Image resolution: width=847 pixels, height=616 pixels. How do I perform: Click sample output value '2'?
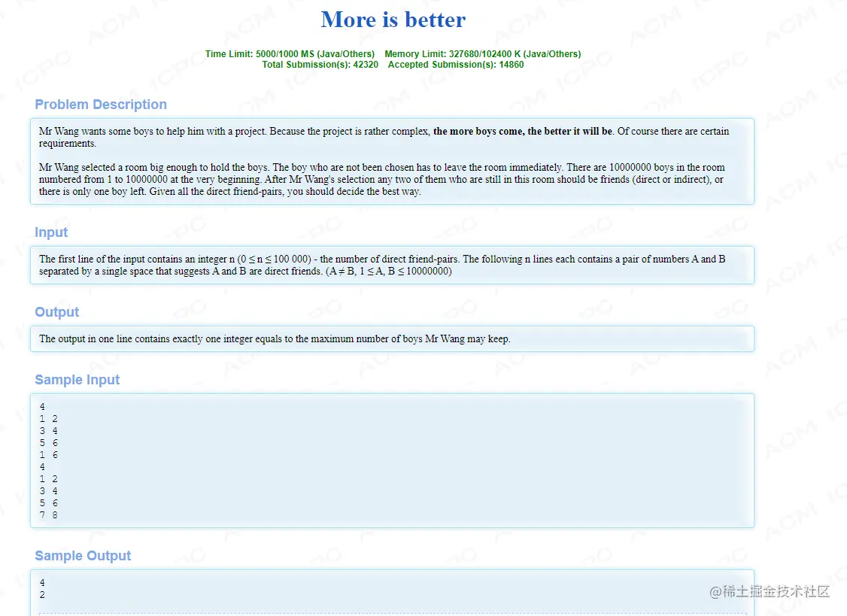pyautogui.click(x=42, y=595)
